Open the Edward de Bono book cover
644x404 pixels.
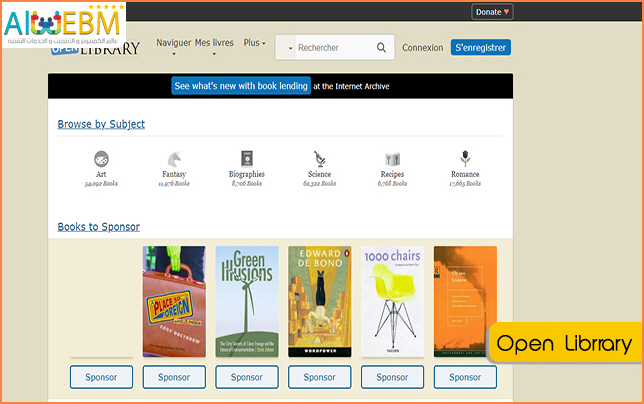320,301
